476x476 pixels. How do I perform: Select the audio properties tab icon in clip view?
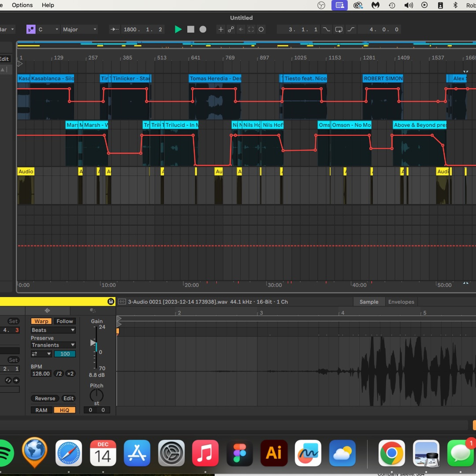click(x=47, y=311)
